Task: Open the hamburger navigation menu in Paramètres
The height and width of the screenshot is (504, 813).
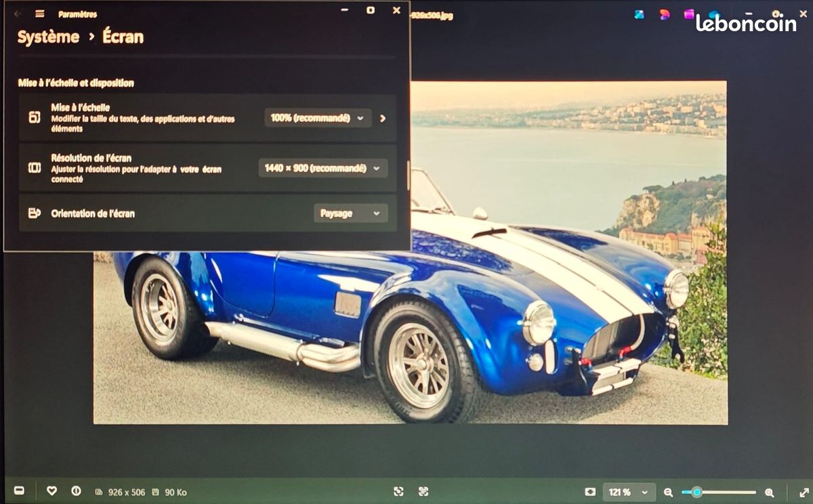Action: (40, 14)
